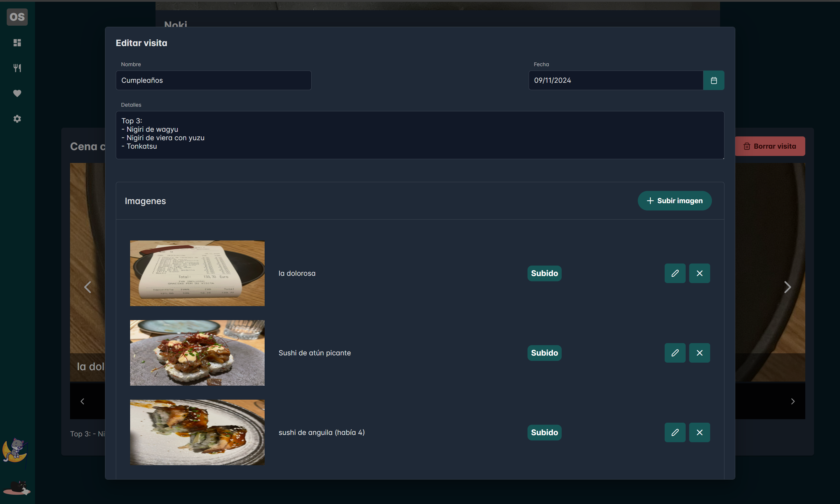This screenshot has height=504, width=840.
Task: Go to previous carousel image arrow
Action: (x=87, y=287)
